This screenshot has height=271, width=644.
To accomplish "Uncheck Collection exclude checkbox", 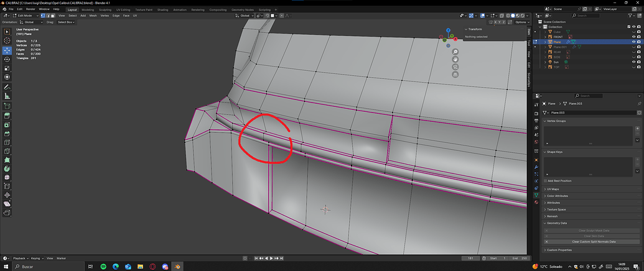I will [629, 27].
